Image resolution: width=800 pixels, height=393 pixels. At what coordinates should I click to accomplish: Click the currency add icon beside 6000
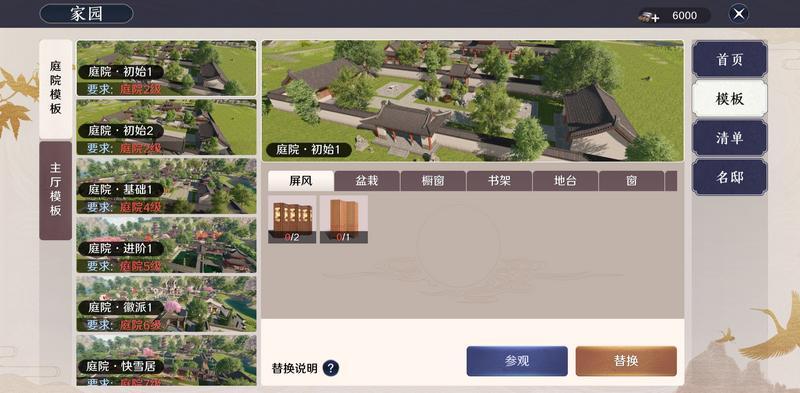pyautogui.click(x=648, y=16)
